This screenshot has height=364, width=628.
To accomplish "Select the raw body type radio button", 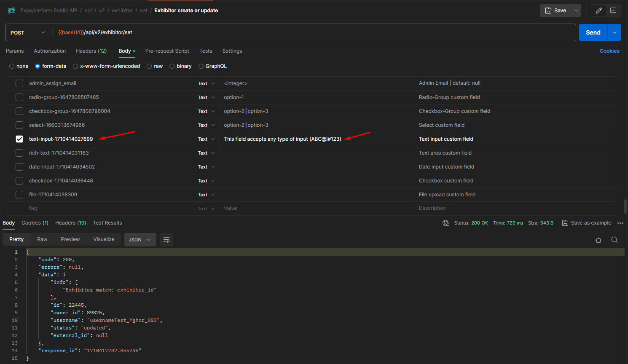I will coord(149,66).
